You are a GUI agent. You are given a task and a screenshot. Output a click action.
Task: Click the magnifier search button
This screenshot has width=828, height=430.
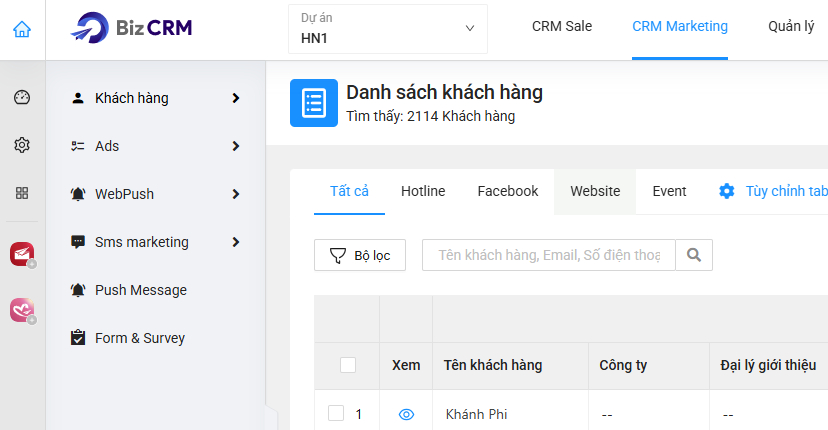coord(694,255)
